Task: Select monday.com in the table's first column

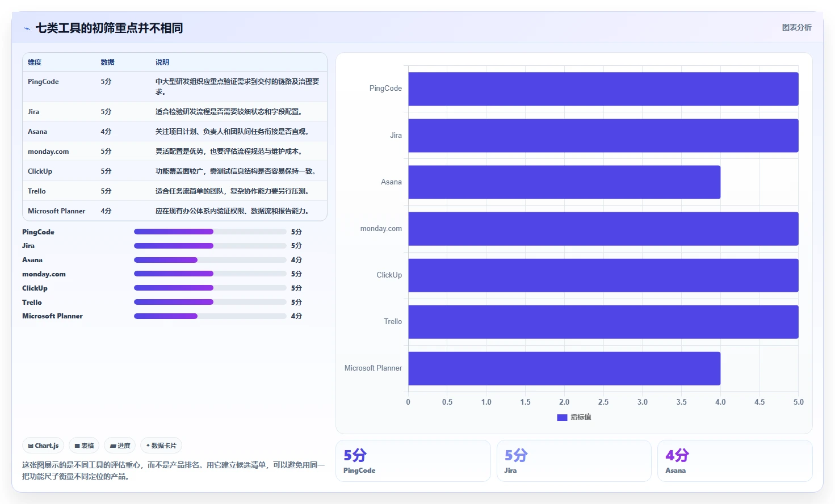Action: [48, 152]
